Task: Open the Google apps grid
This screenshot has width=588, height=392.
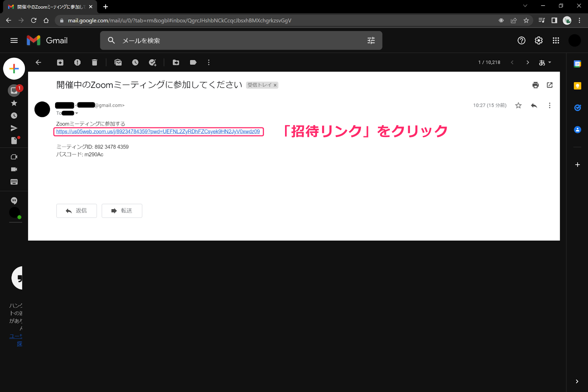Action: coord(556,40)
